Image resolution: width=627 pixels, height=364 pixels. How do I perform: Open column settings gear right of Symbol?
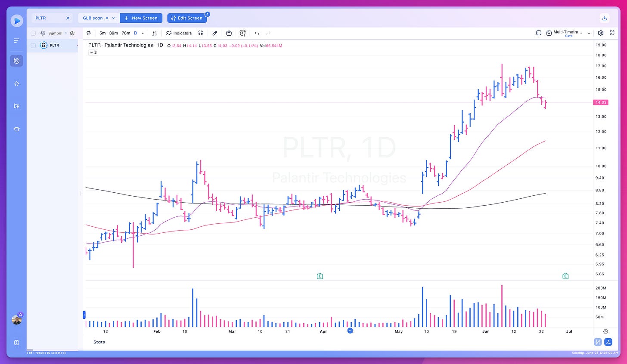coord(72,33)
